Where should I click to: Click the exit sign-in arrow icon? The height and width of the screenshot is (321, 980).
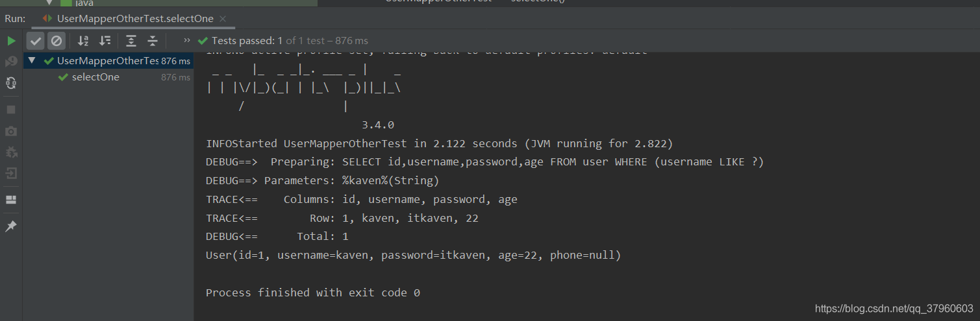coord(11,173)
